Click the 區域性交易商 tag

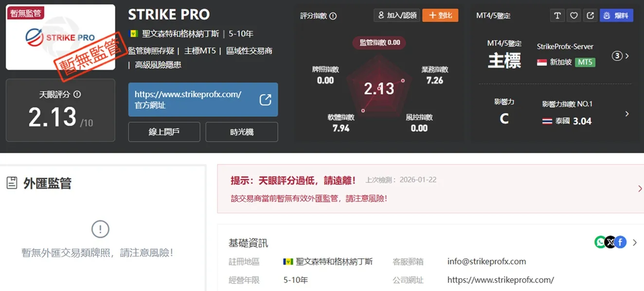(x=249, y=51)
